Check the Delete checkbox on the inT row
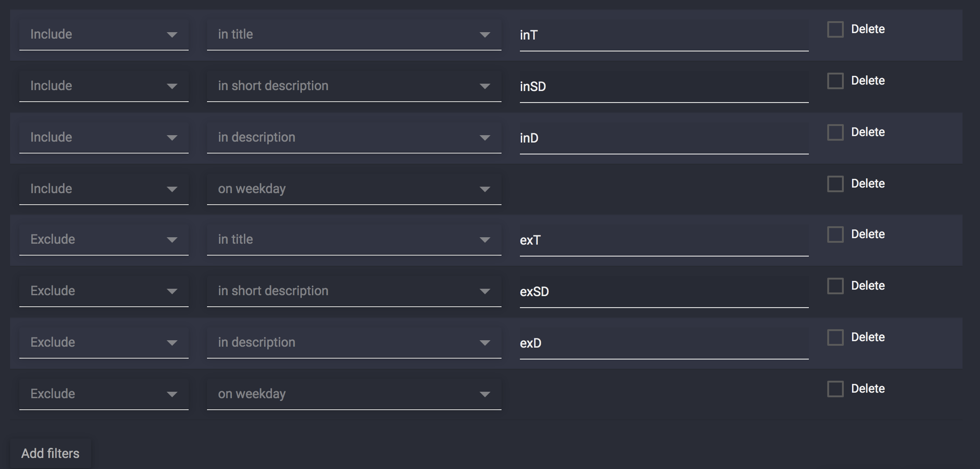 pyautogui.click(x=835, y=29)
